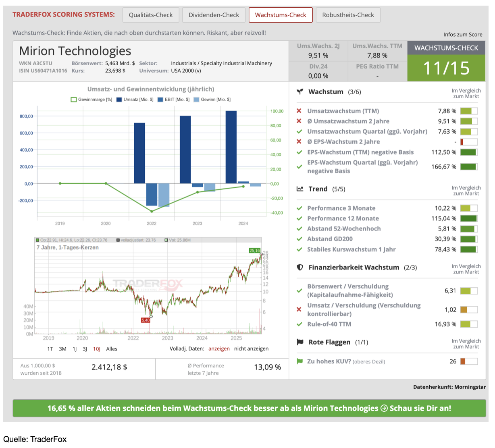Click market bar for Ø EPS-Wachstum 2 Jahre
This screenshot has width=495, height=448.
[469, 142]
